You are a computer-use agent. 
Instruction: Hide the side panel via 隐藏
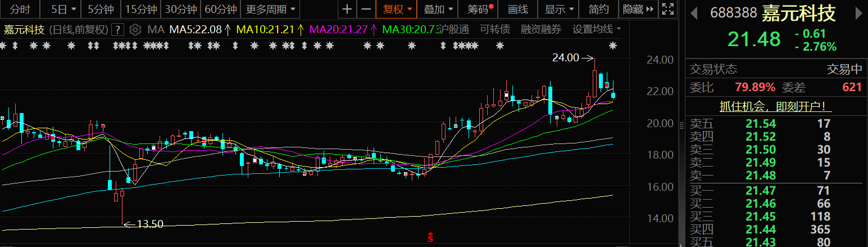point(638,9)
